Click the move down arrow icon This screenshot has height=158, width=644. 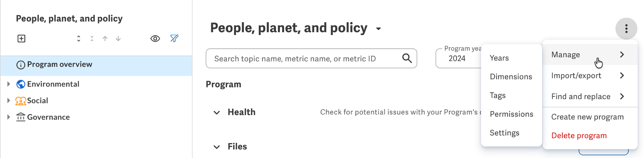point(118,39)
